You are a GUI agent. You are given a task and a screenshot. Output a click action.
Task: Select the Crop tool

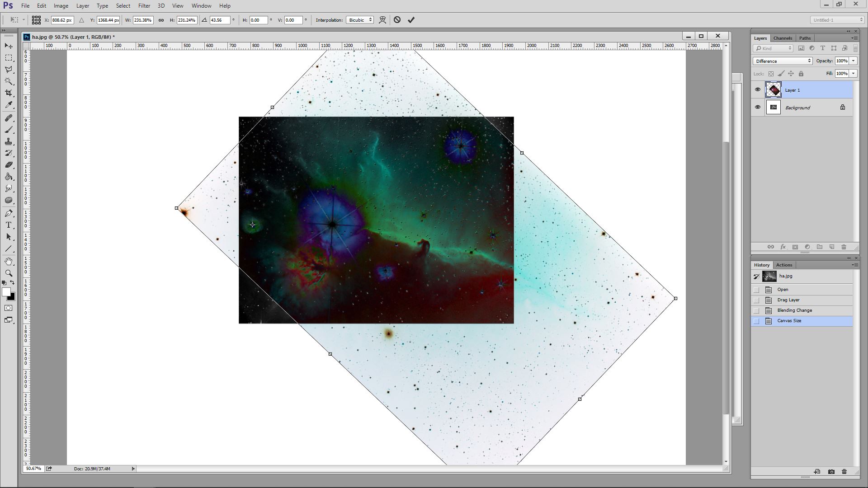click(x=9, y=93)
